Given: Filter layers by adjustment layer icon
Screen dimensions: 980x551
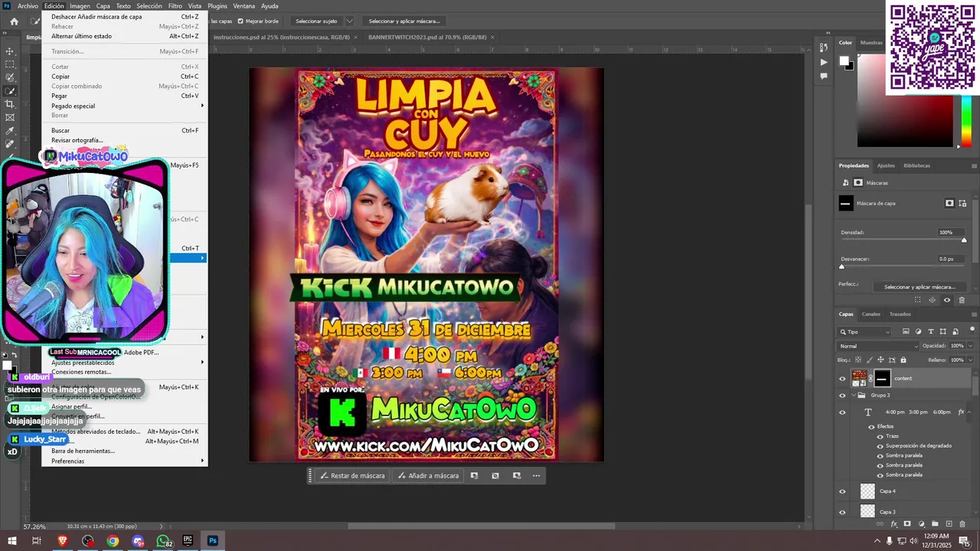Looking at the screenshot, I should [x=918, y=332].
